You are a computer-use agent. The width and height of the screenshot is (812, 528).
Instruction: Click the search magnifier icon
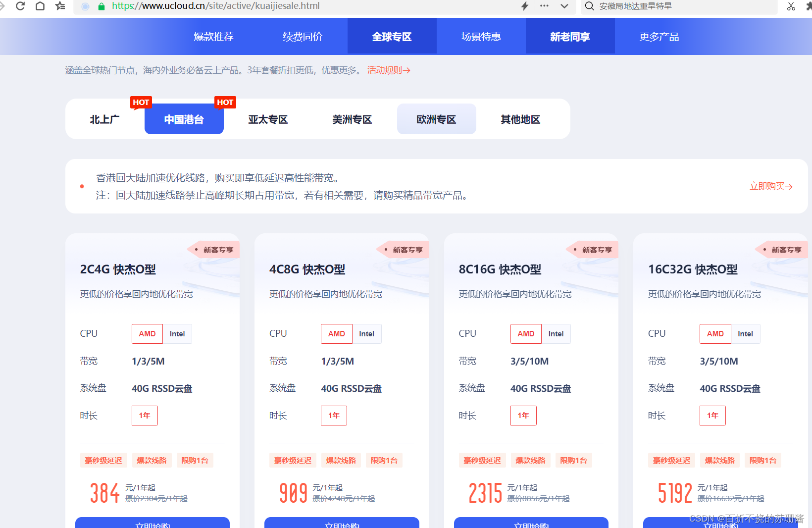(x=589, y=6)
